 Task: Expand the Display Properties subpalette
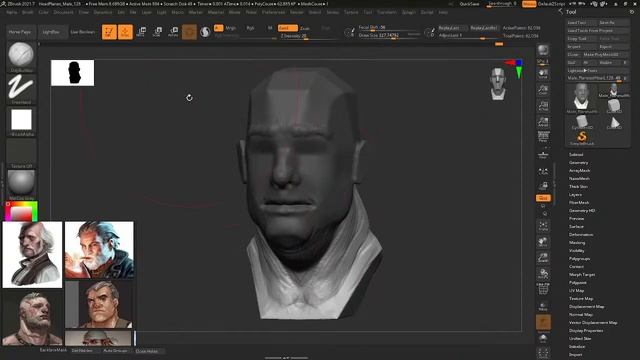click(586, 331)
